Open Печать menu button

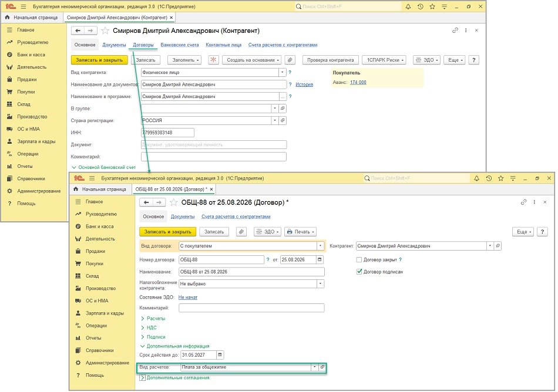301,232
